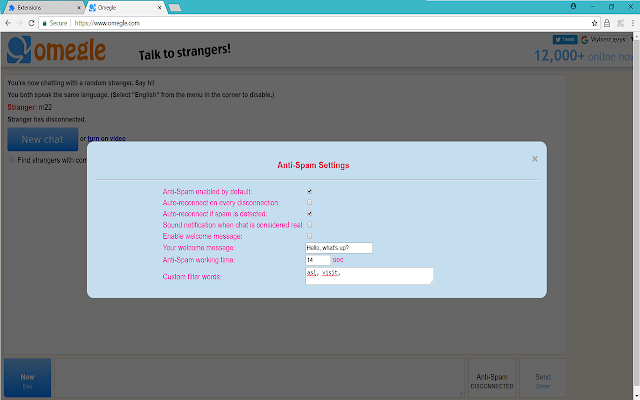Click the Talk to strangers! tagline
The image size is (640, 400).
pos(184,52)
